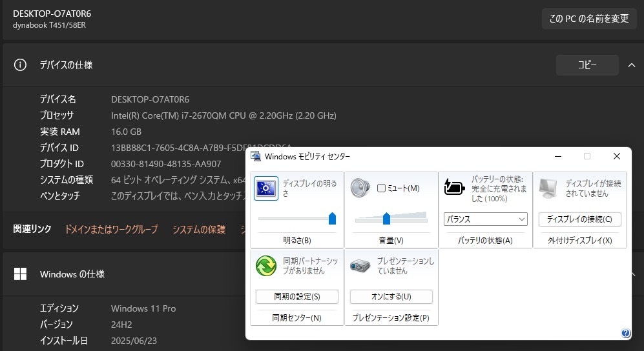Open ドメインまたはワークグループ link
This screenshot has height=351, width=644.
pyautogui.click(x=111, y=229)
